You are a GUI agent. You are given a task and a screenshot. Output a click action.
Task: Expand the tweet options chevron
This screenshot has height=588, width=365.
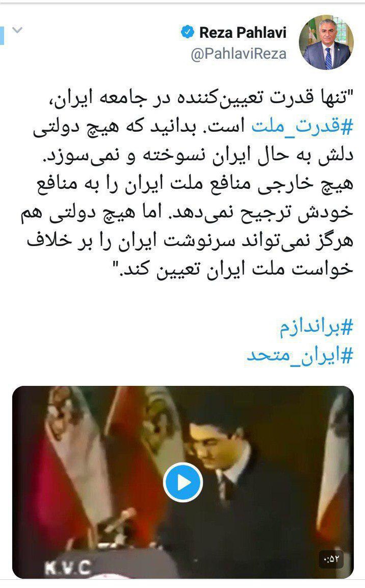(18, 30)
